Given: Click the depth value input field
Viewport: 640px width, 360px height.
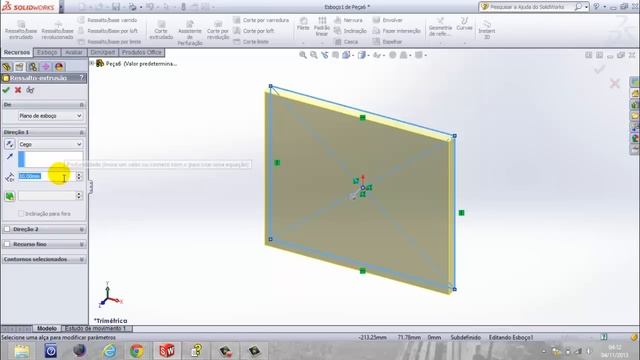Looking at the screenshot, I should click(46, 176).
